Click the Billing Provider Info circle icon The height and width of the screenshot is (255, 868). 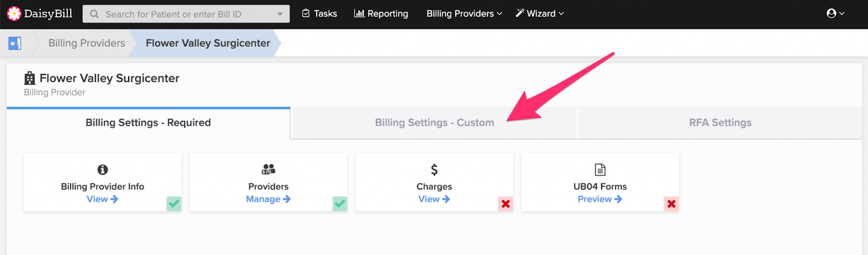(x=103, y=170)
